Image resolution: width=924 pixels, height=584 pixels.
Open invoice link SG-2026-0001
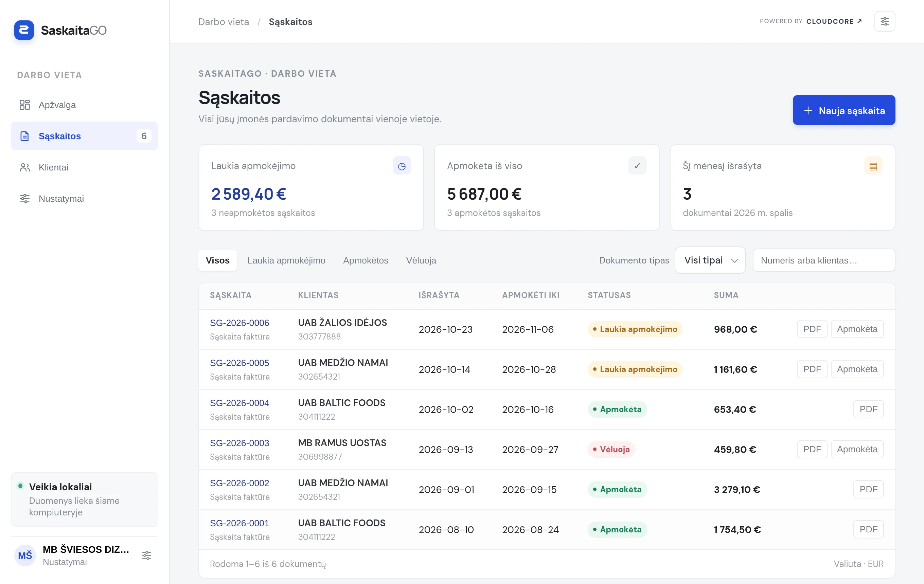coord(239,523)
